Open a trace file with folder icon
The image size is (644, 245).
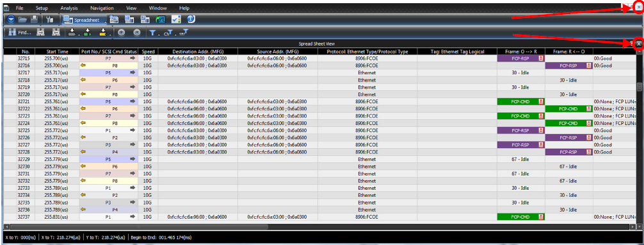(22, 19)
